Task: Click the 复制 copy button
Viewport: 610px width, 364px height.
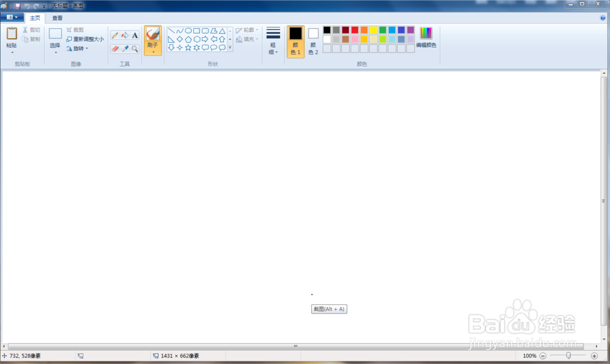Action: (31, 39)
